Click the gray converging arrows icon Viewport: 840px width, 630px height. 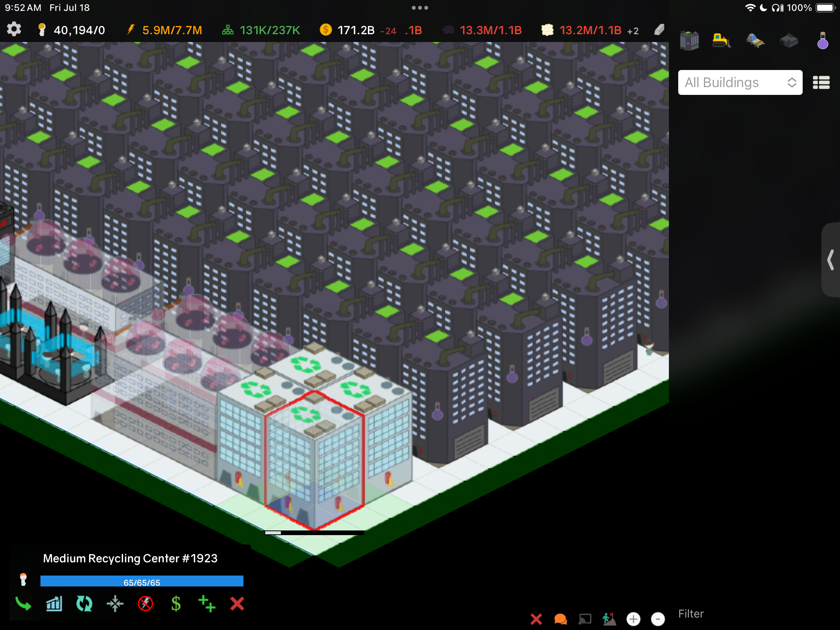pos(115,604)
